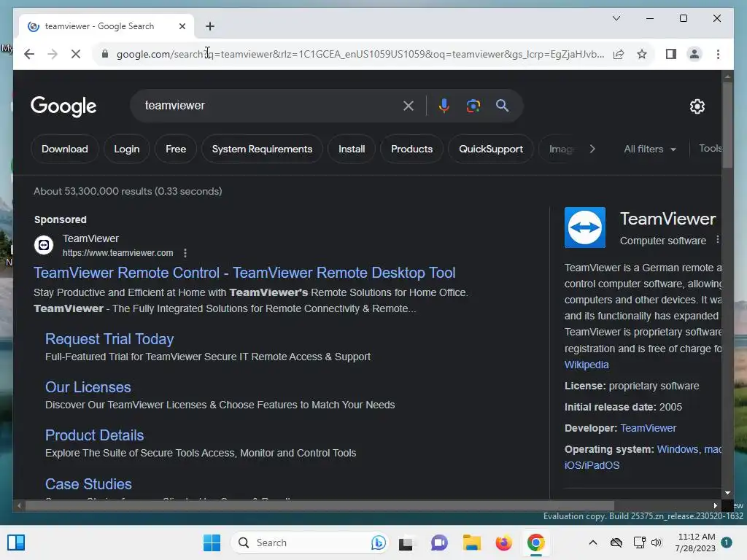Go back to the previous page
The width and height of the screenshot is (747, 560).
(29, 54)
